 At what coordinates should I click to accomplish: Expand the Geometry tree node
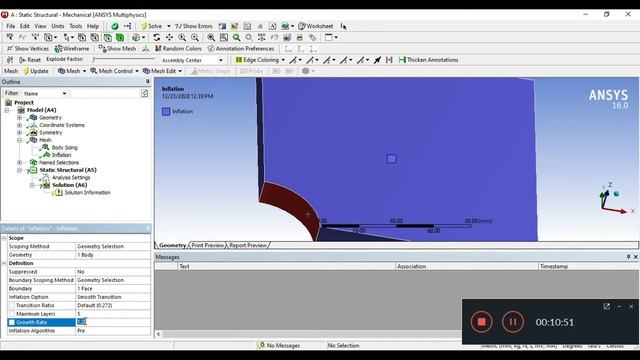coord(19,118)
